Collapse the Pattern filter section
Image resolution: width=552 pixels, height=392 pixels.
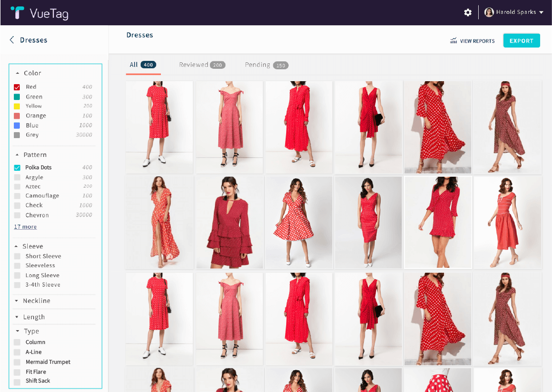(17, 155)
